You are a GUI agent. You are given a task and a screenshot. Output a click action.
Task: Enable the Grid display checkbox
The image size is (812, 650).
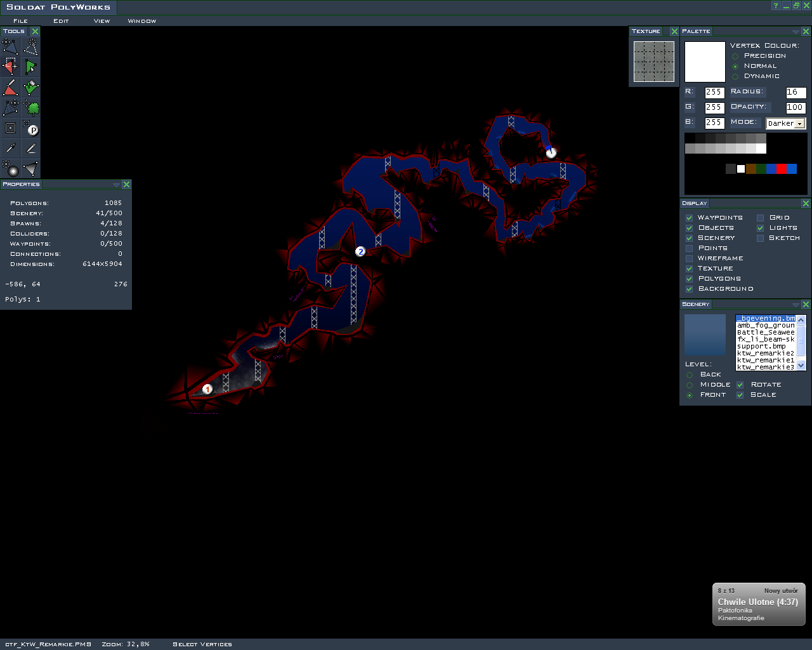point(760,218)
